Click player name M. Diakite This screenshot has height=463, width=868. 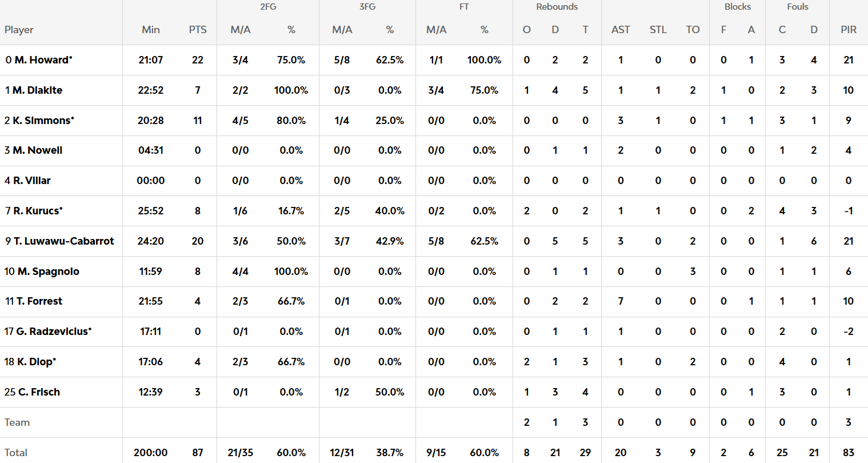37,90
